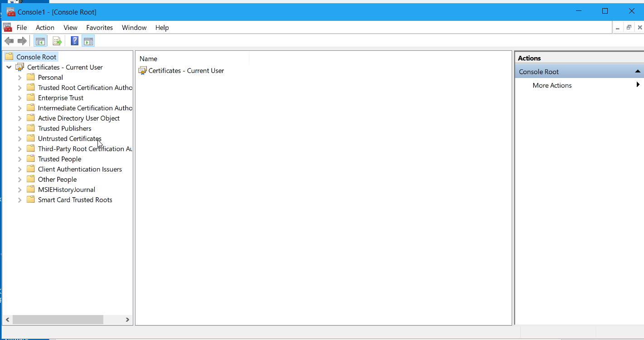This screenshot has height=340, width=644.
Task: Open the Action menu
Action: coord(45,28)
